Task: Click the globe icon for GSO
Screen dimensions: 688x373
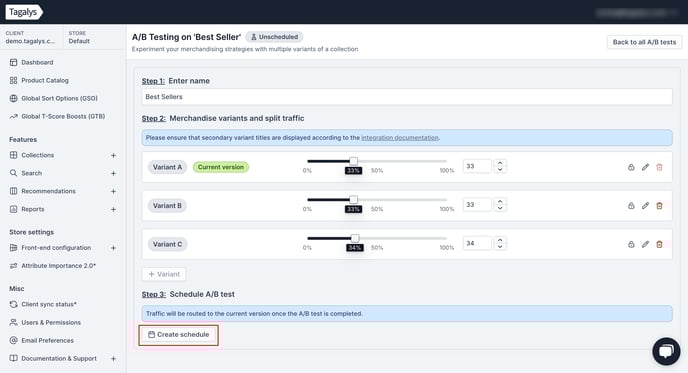Action: [14, 98]
